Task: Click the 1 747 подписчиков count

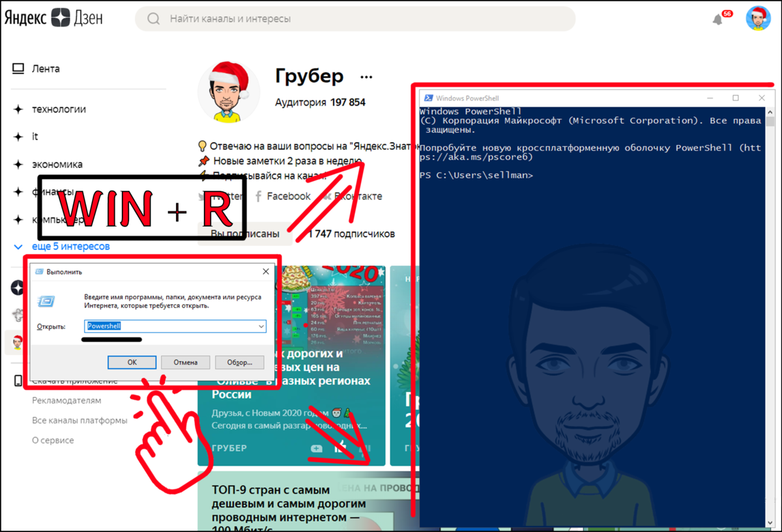Action: click(352, 234)
